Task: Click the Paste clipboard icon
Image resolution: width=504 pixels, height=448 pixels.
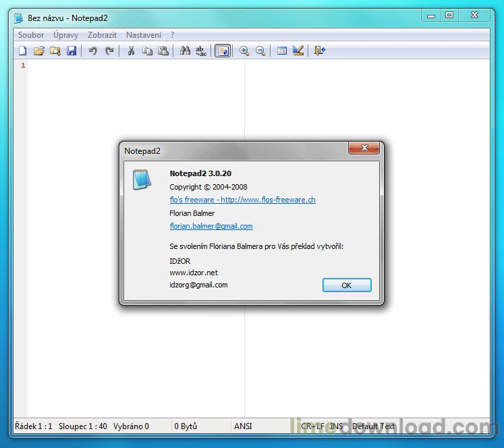Action: click(x=163, y=51)
